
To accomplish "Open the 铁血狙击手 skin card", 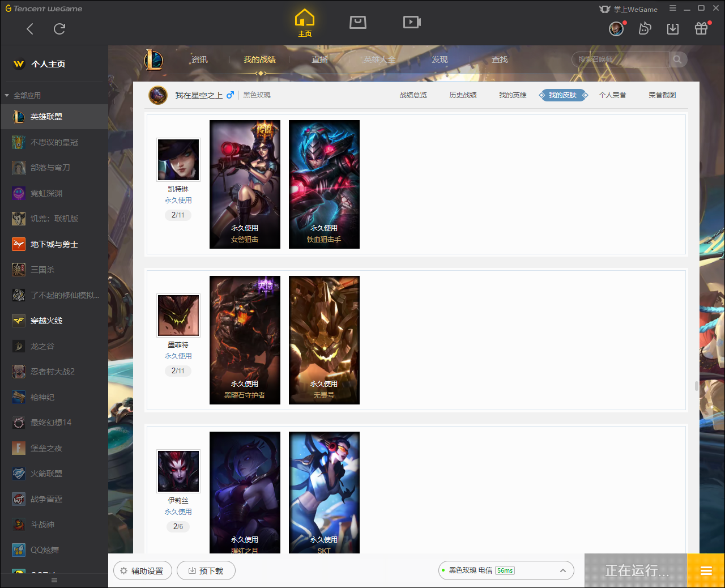I will pos(324,184).
